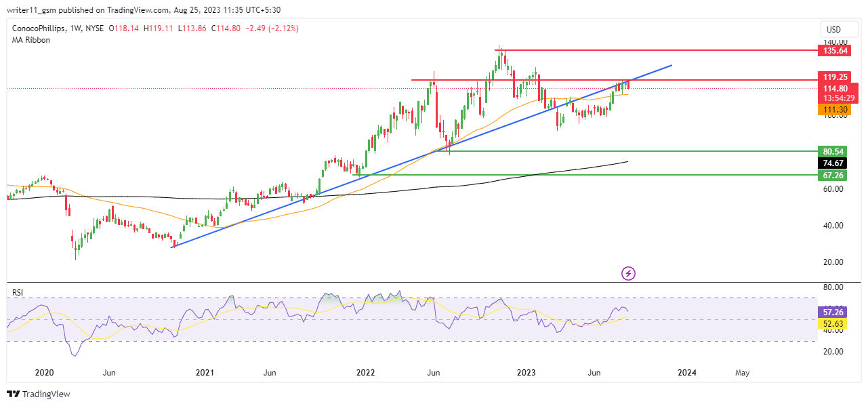Click the 119.25 price label
The width and height of the screenshot is (868, 406).
pos(835,77)
